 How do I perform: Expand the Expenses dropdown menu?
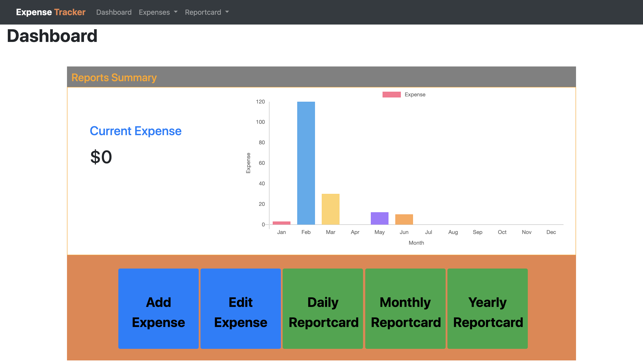pos(158,12)
